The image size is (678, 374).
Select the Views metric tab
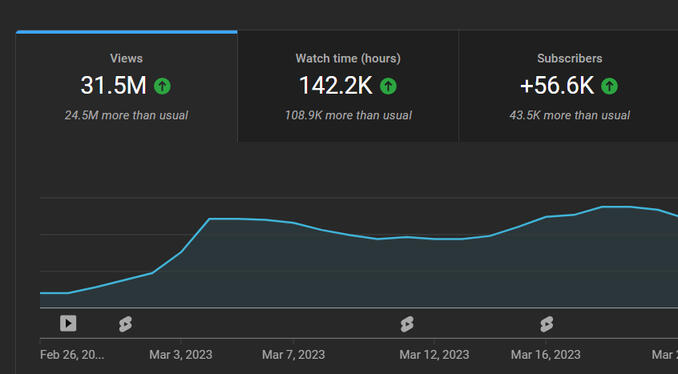[x=126, y=86]
